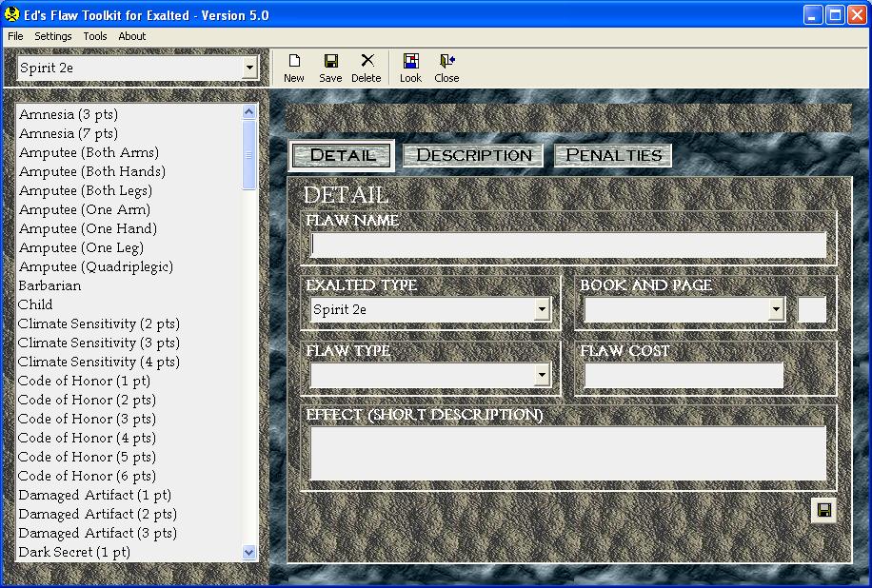Screen dimensions: 872x588
Task: Select Code of Honor (5 pts)
Action: coord(88,457)
